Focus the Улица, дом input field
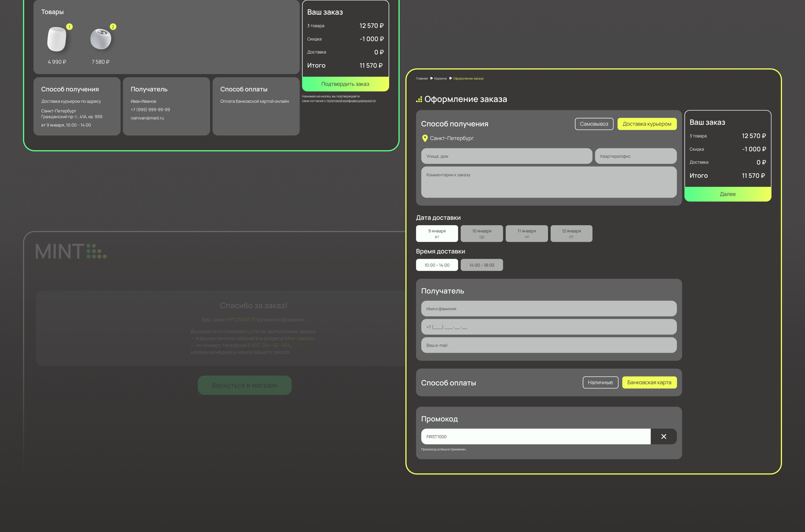Image resolution: width=805 pixels, height=532 pixels. pyautogui.click(x=506, y=156)
